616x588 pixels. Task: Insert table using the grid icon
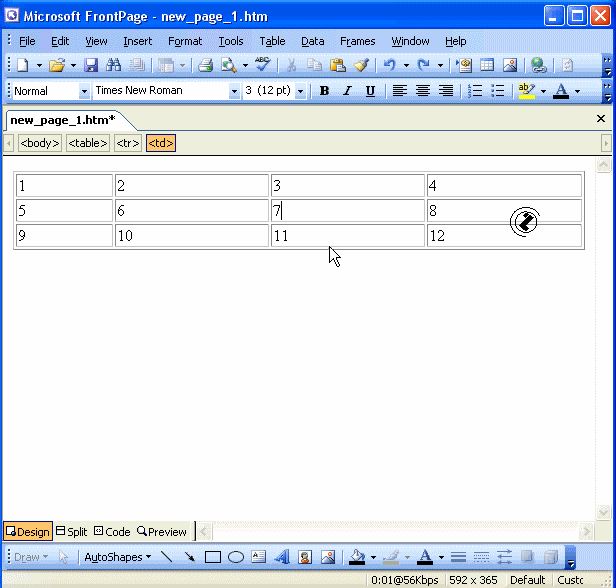(487, 65)
